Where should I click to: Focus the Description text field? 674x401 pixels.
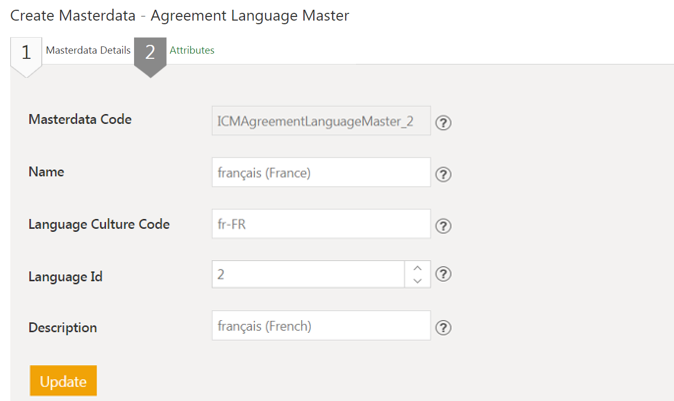pyautogui.click(x=321, y=326)
